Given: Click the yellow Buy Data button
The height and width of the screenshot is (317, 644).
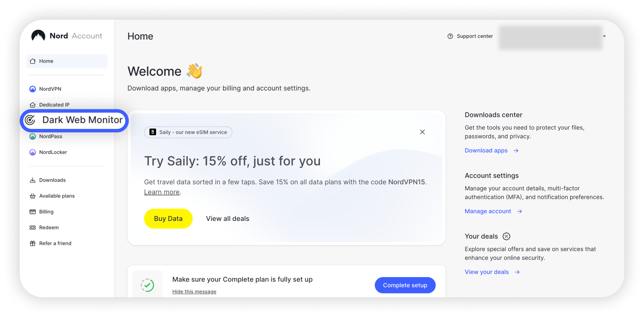Looking at the screenshot, I should 168,219.
